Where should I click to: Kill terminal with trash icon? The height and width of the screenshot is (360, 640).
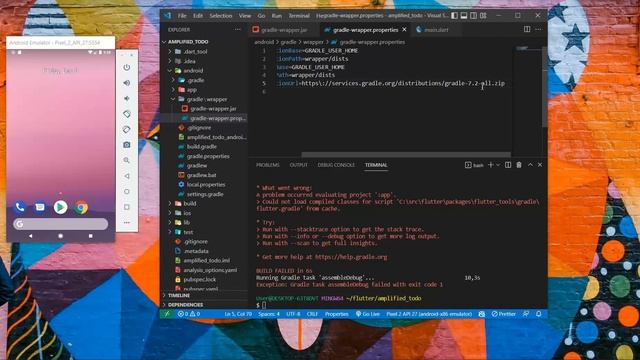(x=519, y=165)
